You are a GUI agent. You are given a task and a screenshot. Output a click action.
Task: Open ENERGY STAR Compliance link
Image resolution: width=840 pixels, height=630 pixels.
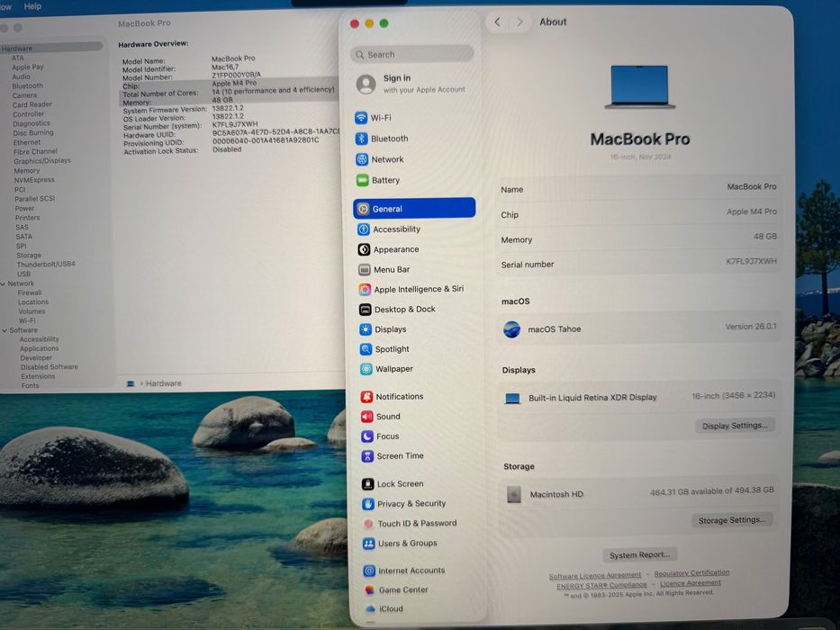601,585
